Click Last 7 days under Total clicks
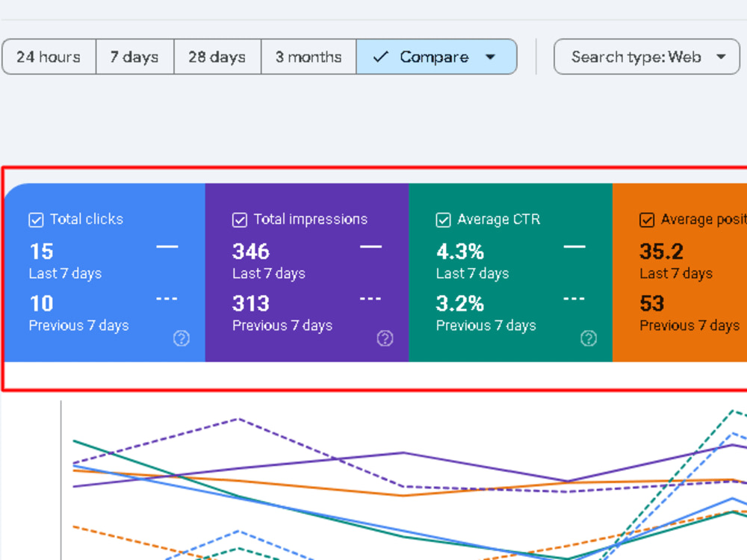This screenshot has width=747, height=560. [x=65, y=274]
